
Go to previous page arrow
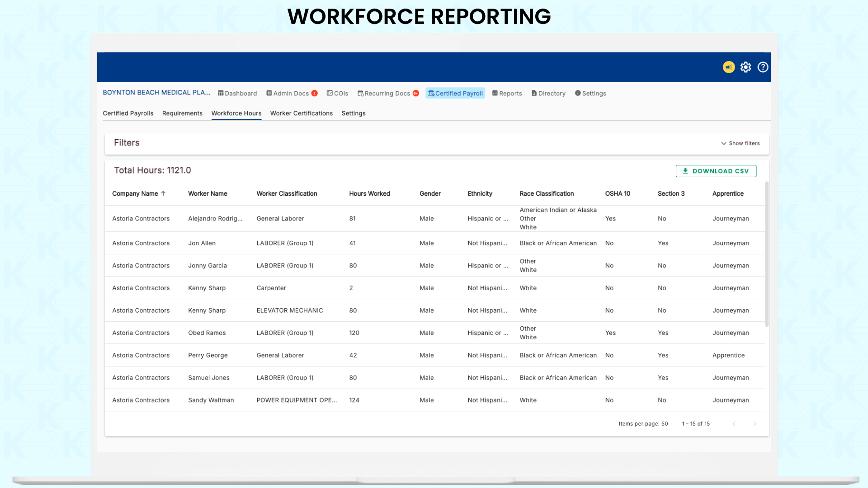coord(734,424)
